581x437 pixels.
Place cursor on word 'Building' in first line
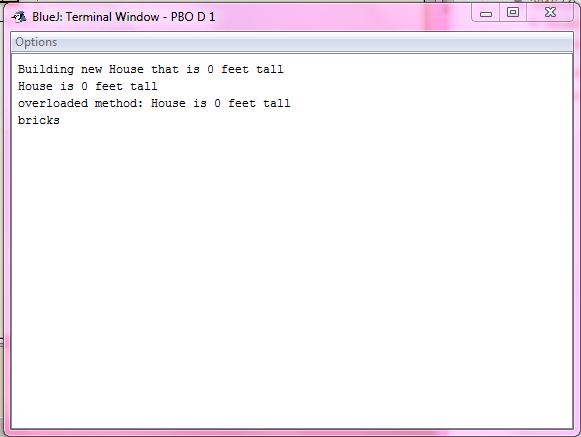pyautogui.click(x=46, y=69)
